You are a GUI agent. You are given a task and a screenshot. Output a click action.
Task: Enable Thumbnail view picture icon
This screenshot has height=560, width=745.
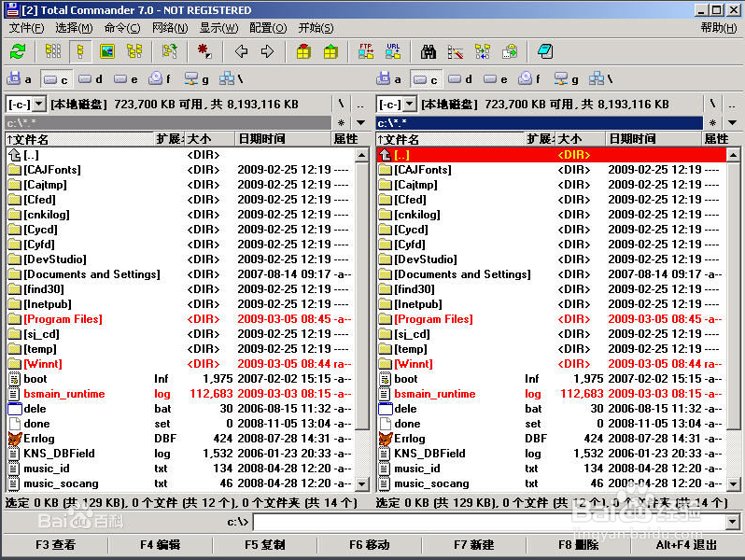click(107, 51)
